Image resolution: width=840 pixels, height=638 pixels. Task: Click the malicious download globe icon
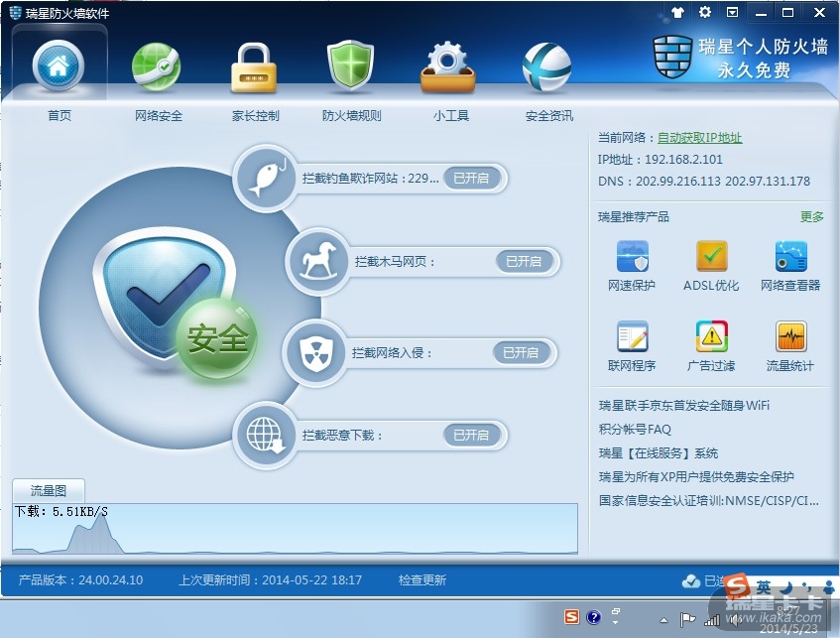(x=266, y=435)
